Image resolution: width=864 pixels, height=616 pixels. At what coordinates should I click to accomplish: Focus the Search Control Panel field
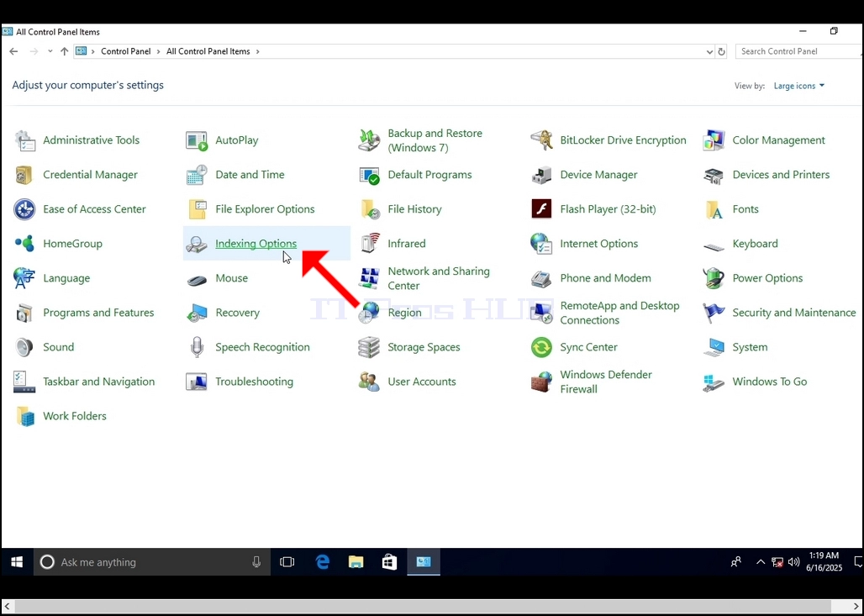click(799, 51)
